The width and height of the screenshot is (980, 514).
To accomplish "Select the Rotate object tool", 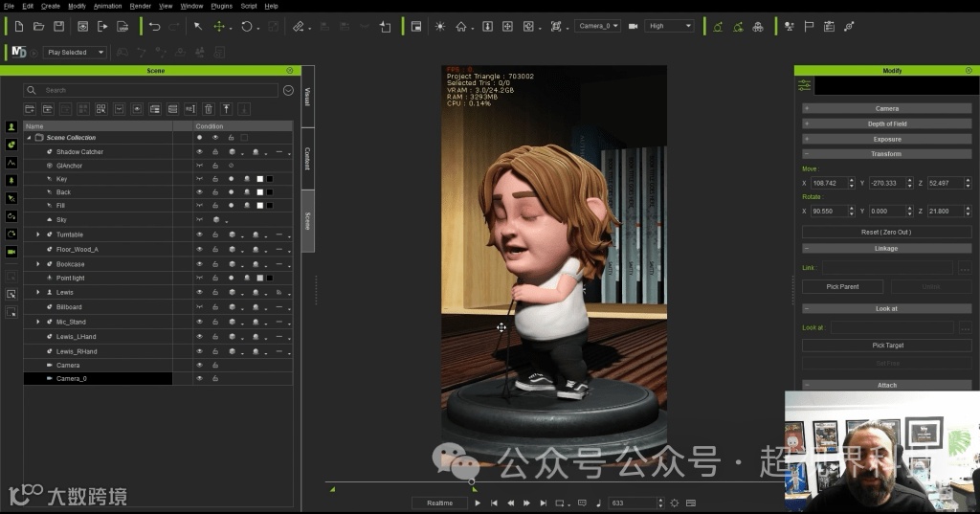I will tap(247, 27).
